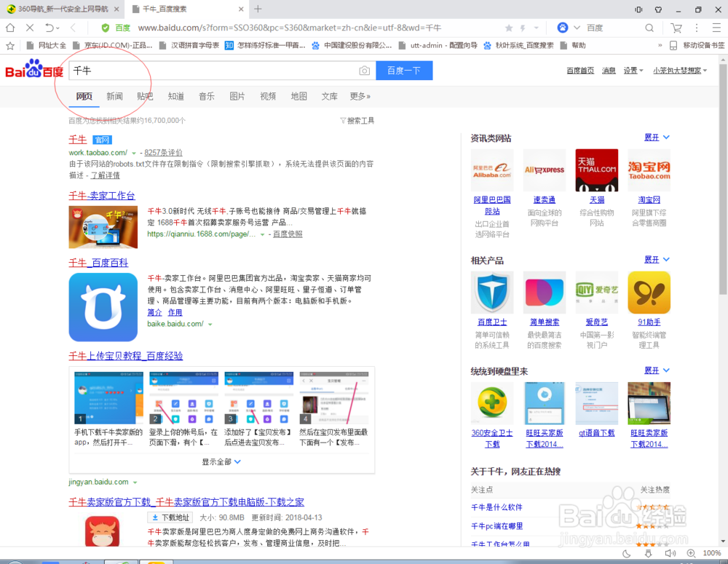728x564 pixels.
Task: Click the 淘宝网 logo in right sidebar
Action: [649, 170]
